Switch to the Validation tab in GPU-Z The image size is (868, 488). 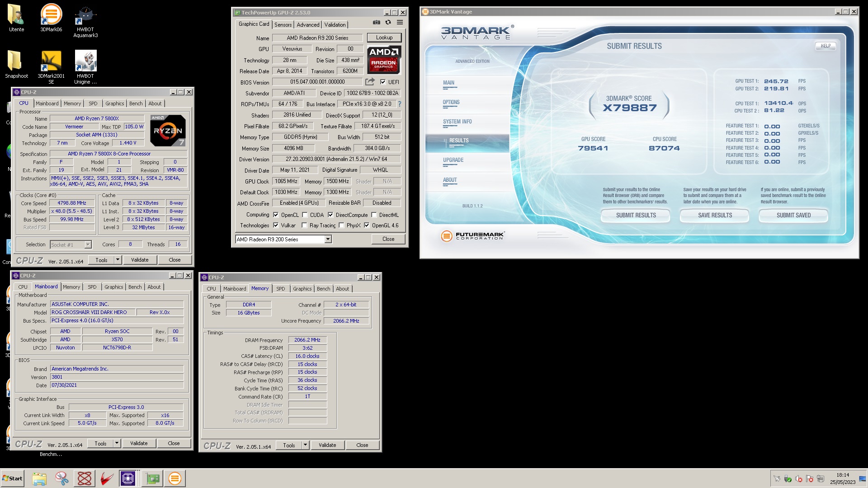(335, 25)
